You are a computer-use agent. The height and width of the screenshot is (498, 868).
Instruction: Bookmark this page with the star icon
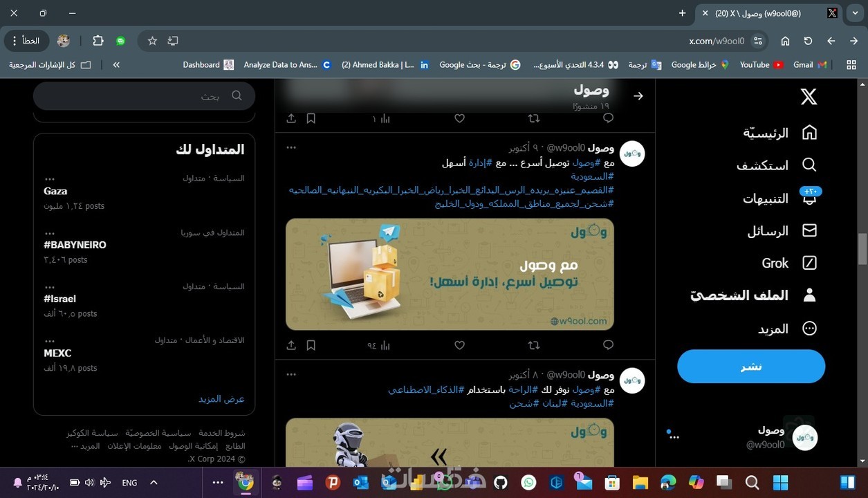click(152, 41)
